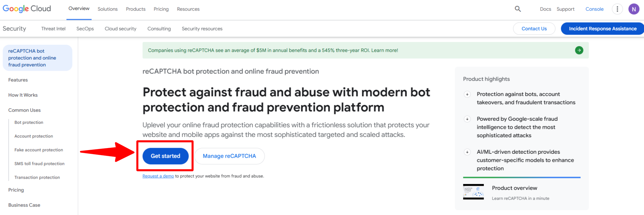The width and height of the screenshot is (644, 215).
Task: Open the Console link
Action: [594, 9]
